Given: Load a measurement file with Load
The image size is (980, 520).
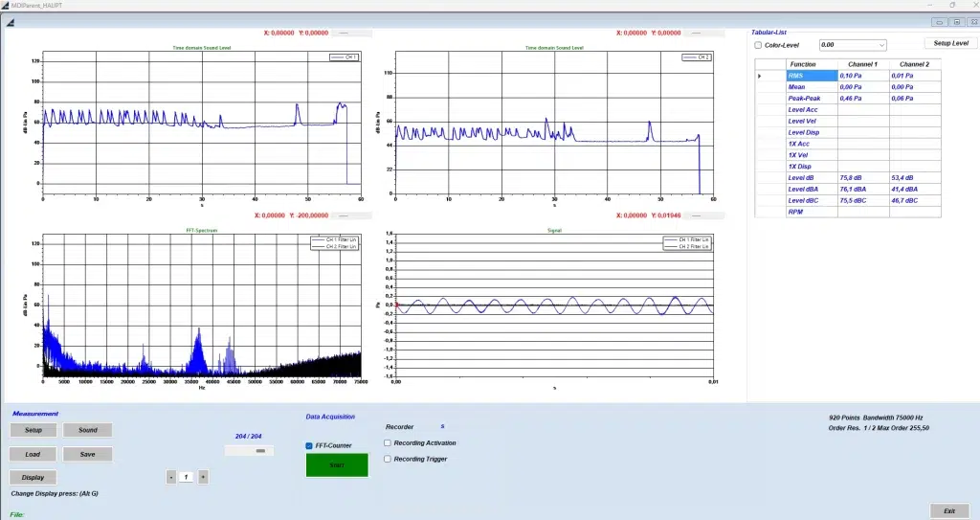Looking at the screenshot, I should click(x=33, y=454).
